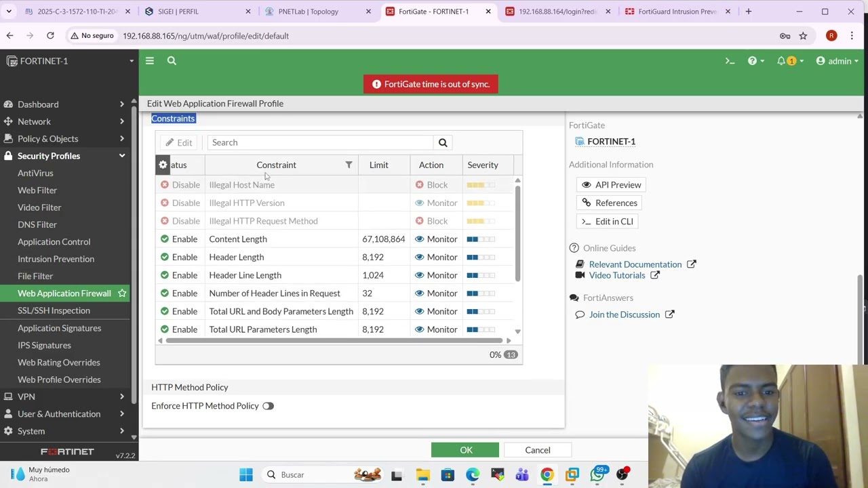Click severity bar of Total URL Parameters Length
The height and width of the screenshot is (488, 868).
[x=481, y=329]
